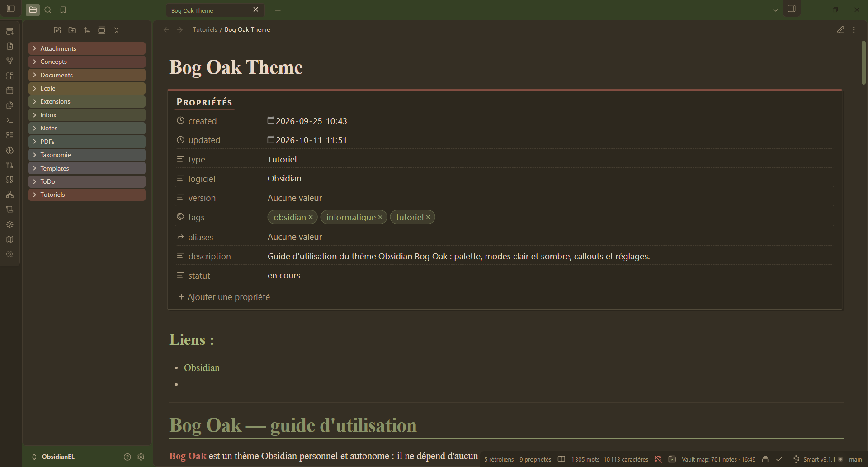Switch note to editing mode via pencil icon
The height and width of the screenshot is (467, 868).
840,30
